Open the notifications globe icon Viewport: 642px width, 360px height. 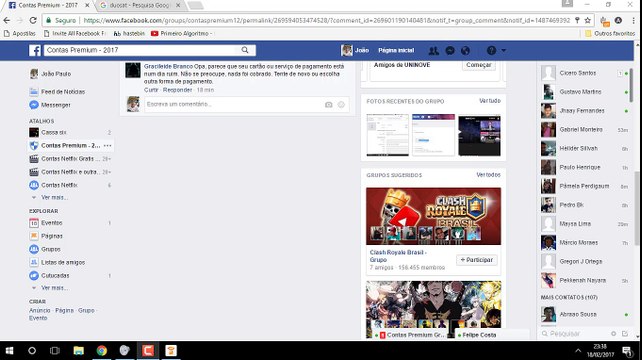[x=465, y=50]
